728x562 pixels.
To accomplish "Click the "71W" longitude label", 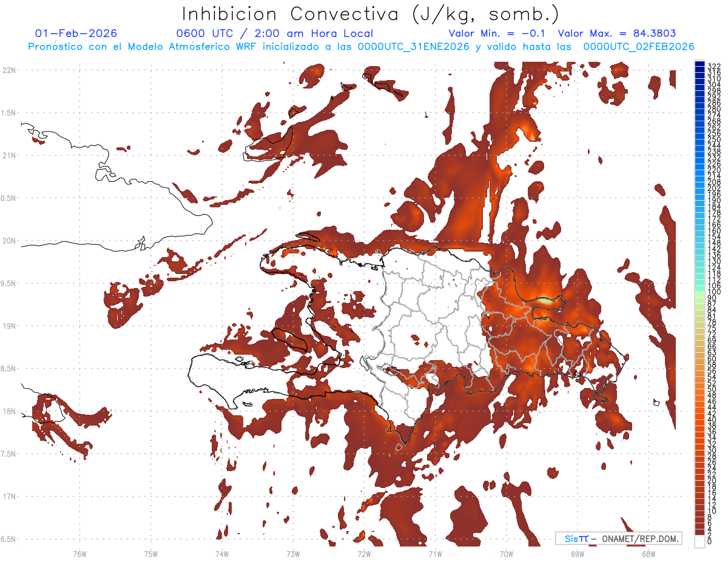I will [x=435, y=554].
